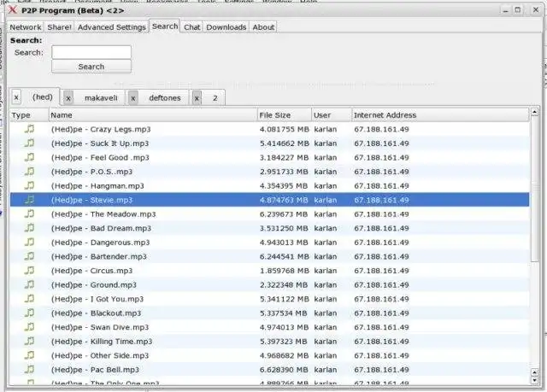Click address 67.188.161.49 in Blackout.mp3 row
This screenshot has width=547, height=392.
pyautogui.click(x=381, y=313)
